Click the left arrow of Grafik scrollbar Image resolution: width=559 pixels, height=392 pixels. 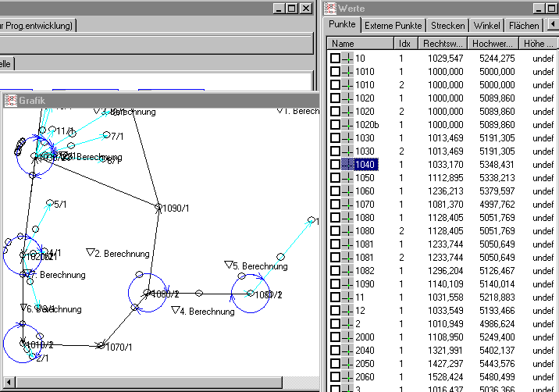[9, 383]
